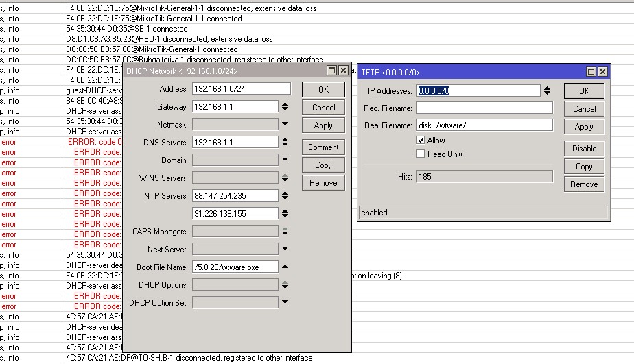634x364 pixels.
Task: Click Remove in DHCP Network dialog
Action: pyautogui.click(x=323, y=183)
